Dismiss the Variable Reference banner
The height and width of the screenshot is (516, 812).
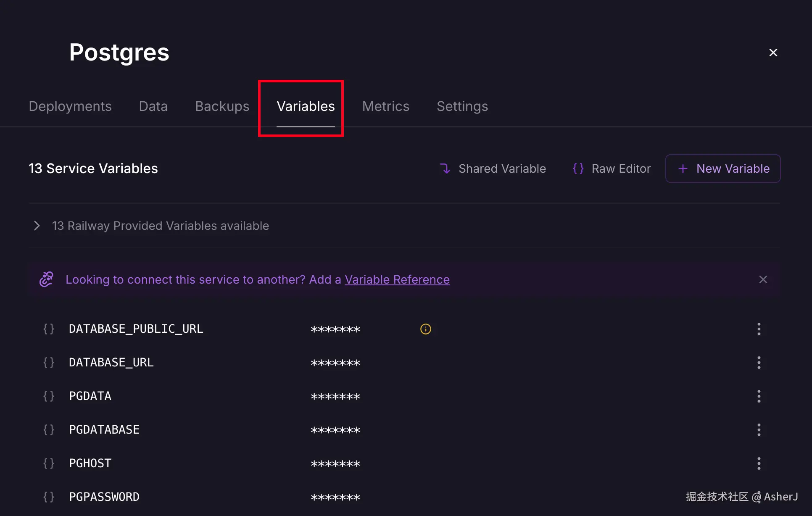(x=763, y=279)
